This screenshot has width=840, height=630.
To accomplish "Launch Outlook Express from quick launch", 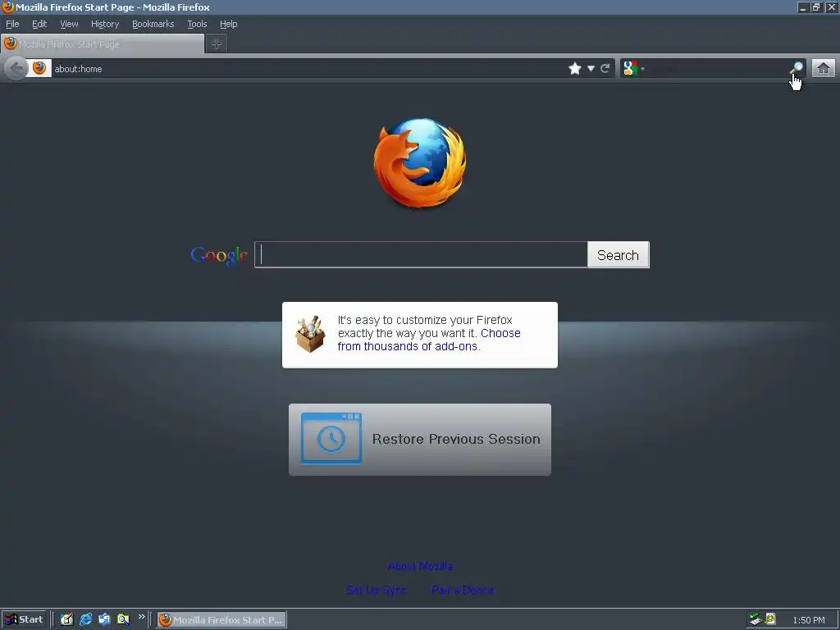I will [x=104, y=619].
